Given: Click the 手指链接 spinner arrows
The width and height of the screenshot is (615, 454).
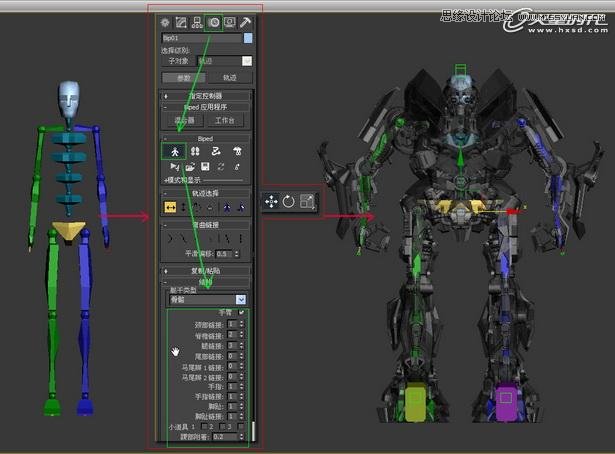Looking at the screenshot, I should (x=241, y=396).
